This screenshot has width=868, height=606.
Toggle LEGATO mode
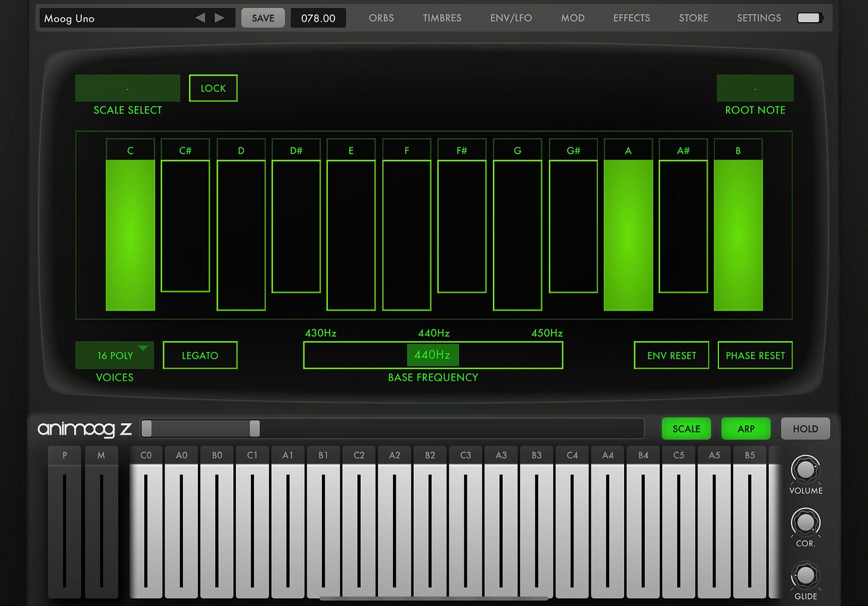pos(200,355)
